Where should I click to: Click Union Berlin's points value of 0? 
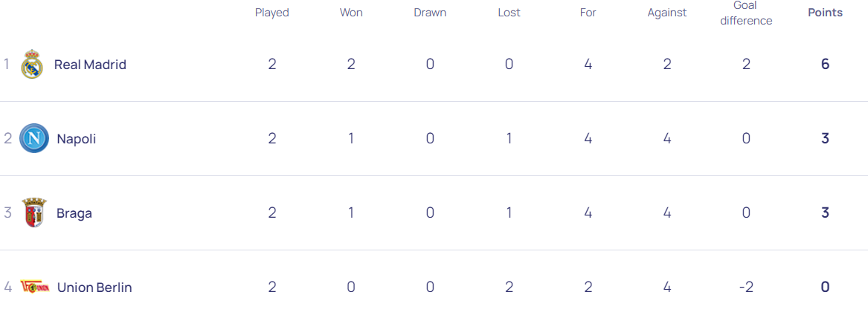825,288
